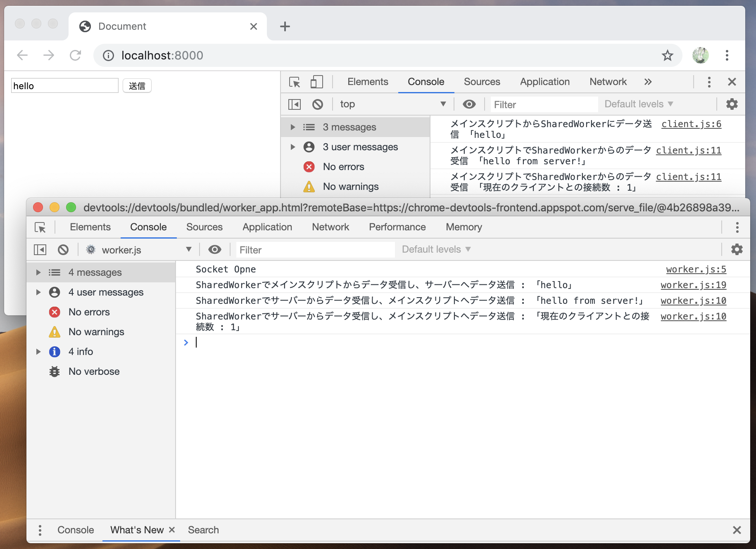Click the browser forward arrow
Screen dimensions: 756x549
tap(49, 55)
